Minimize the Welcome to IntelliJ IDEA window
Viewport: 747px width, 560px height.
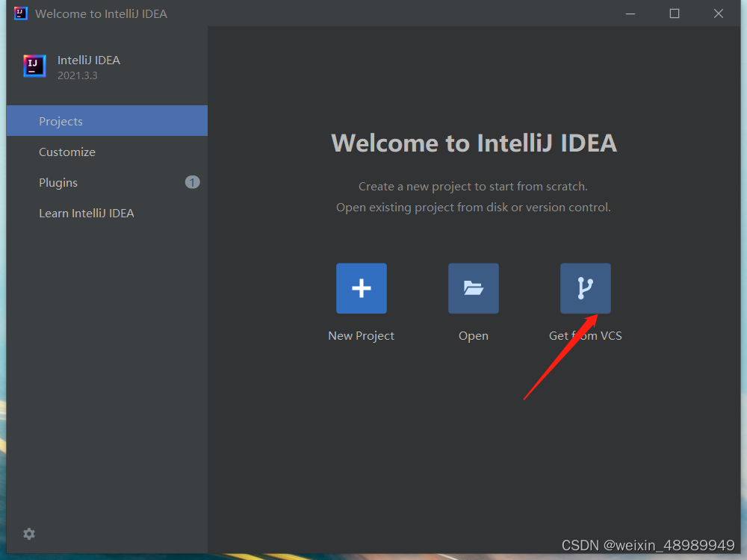coord(630,13)
